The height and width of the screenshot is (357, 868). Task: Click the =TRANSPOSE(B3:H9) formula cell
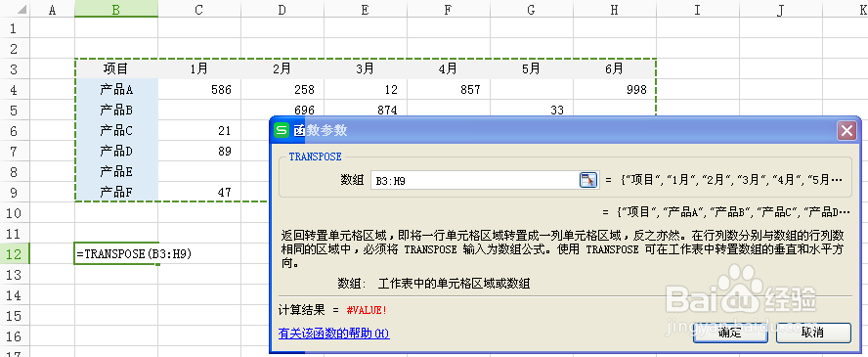tap(116, 254)
